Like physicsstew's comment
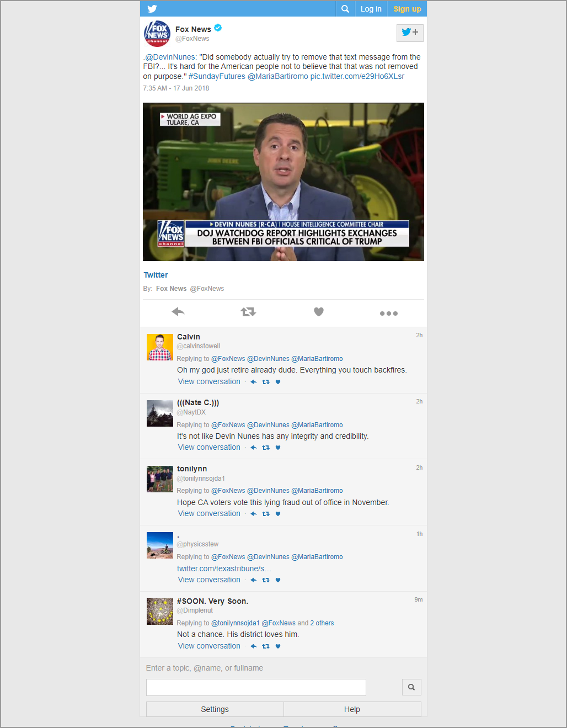This screenshot has height=728, width=567. pos(278,580)
